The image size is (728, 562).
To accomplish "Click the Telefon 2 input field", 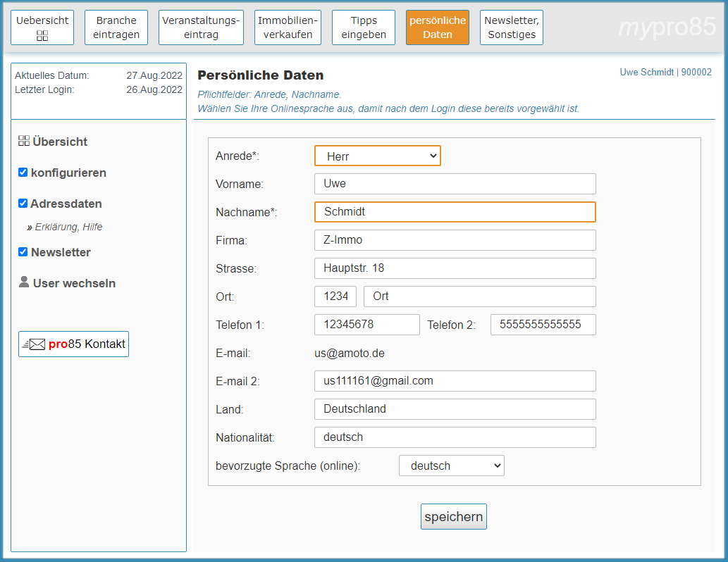I will coord(543,325).
